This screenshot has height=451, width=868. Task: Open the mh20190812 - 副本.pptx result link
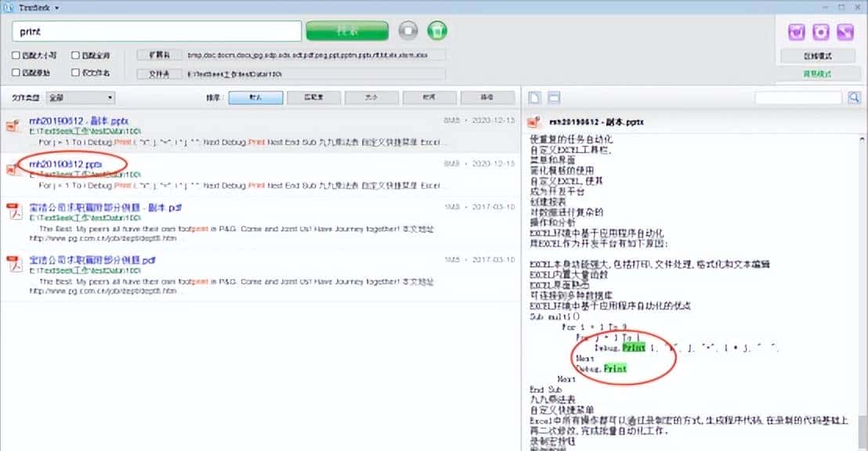click(78, 121)
